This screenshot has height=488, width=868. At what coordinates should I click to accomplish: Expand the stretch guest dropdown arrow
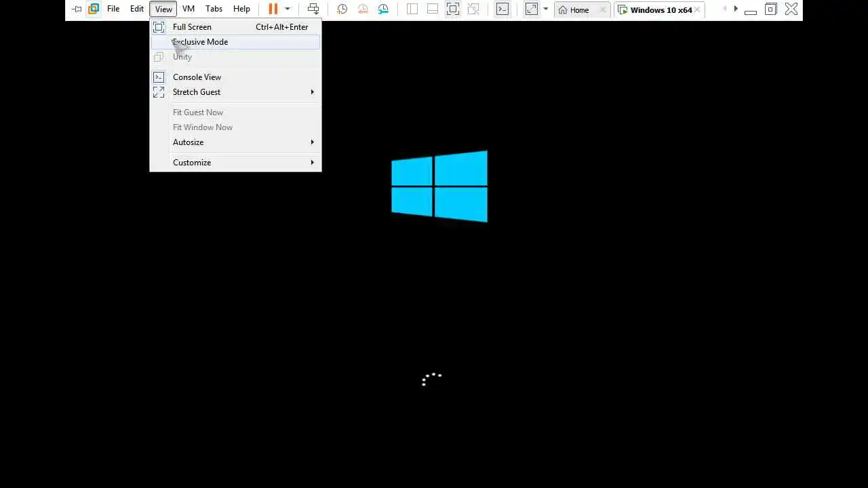point(546,9)
